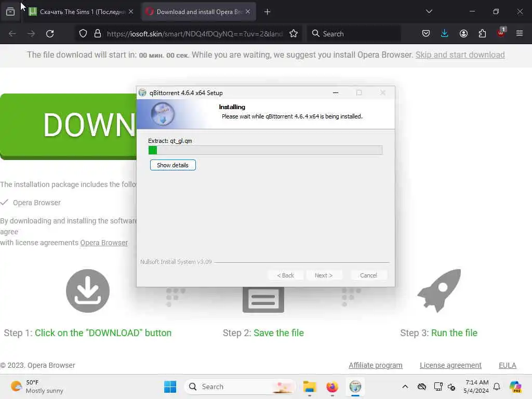Go forward one page
The image size is (532, 399).
(x=31, y=34)
